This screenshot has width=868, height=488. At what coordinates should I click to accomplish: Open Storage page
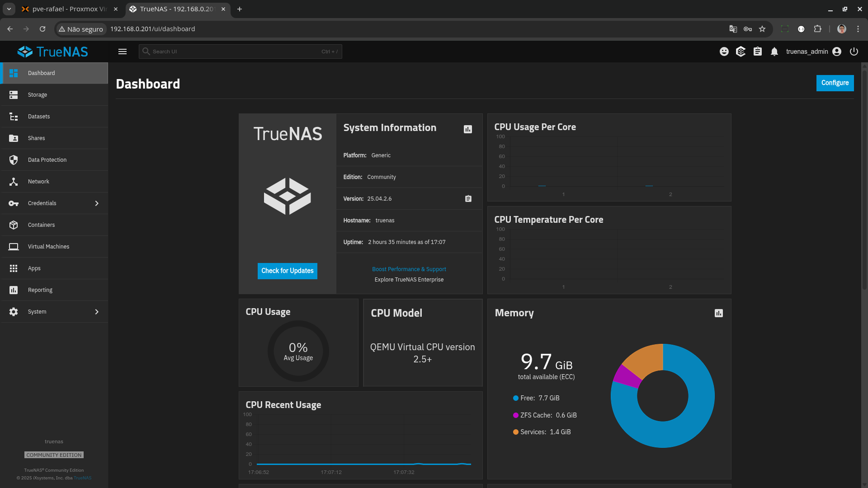(55, 95)
